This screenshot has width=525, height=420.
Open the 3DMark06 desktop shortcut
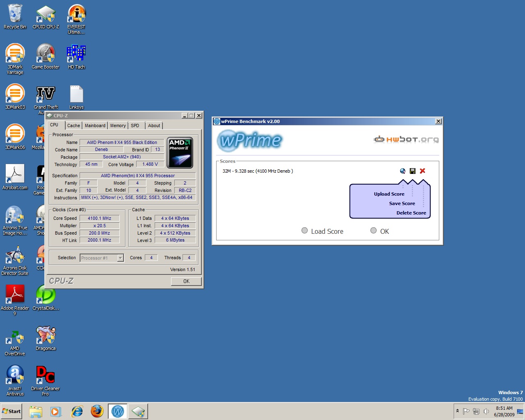click(15, 137)
